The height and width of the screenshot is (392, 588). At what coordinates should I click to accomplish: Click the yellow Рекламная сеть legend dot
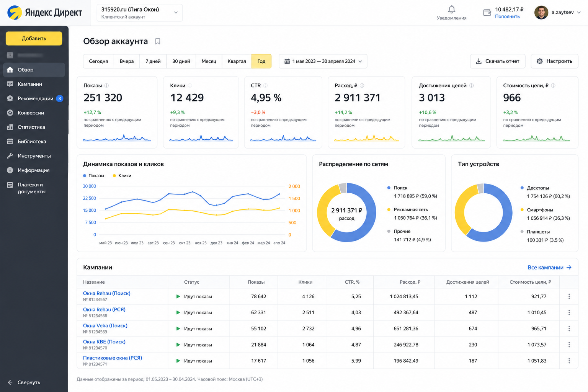[389, 210]
